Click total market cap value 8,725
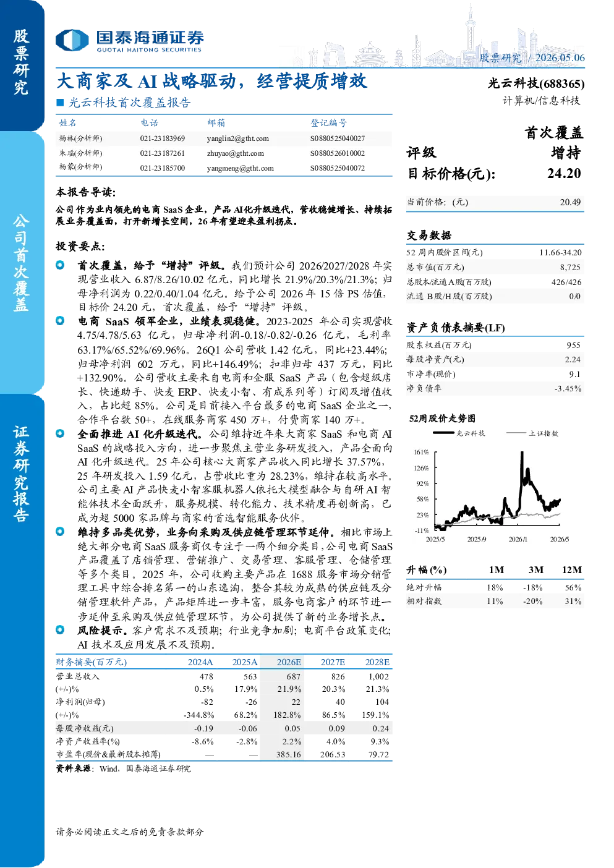 coord(570,267)
